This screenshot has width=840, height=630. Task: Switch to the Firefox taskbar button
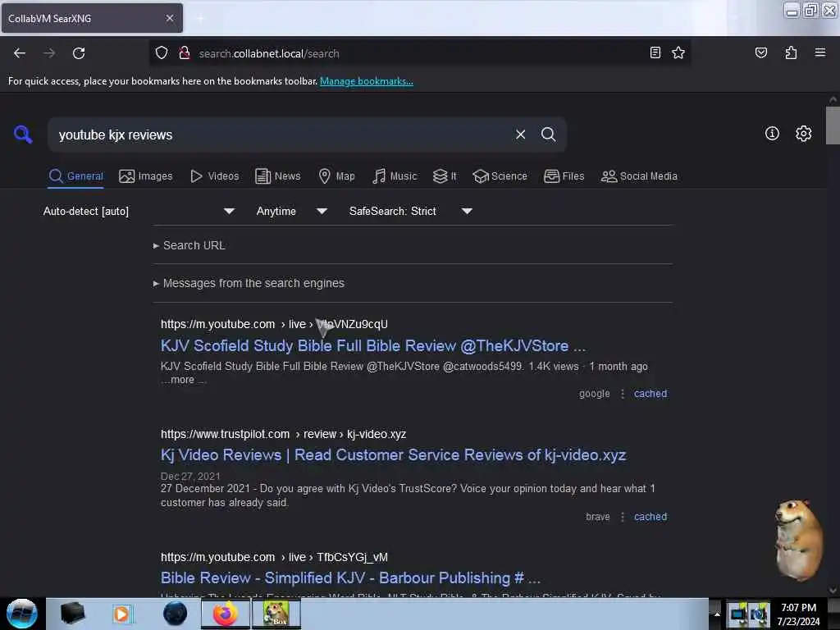(x=226, y=614)
